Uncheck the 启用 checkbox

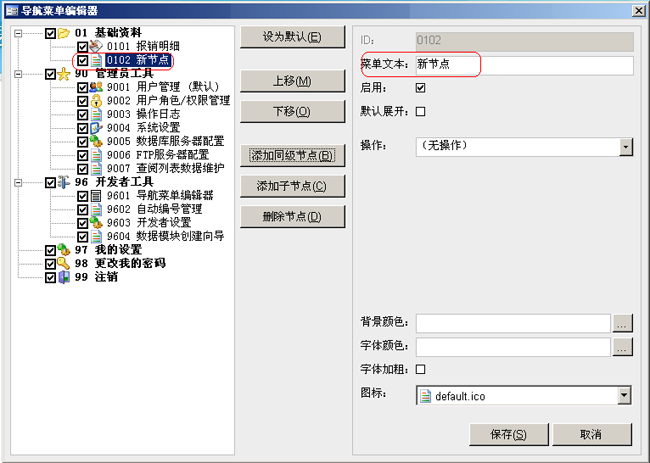coord(420,88)
